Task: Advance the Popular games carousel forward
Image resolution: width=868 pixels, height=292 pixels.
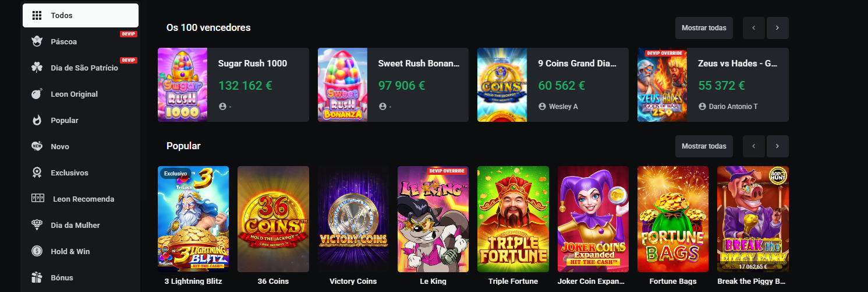Action: (777, 146)
